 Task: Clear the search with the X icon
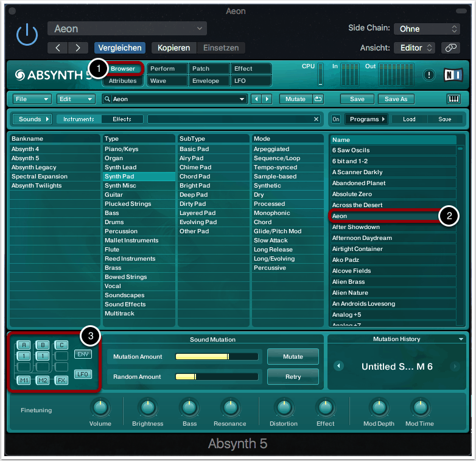[316, 119]
